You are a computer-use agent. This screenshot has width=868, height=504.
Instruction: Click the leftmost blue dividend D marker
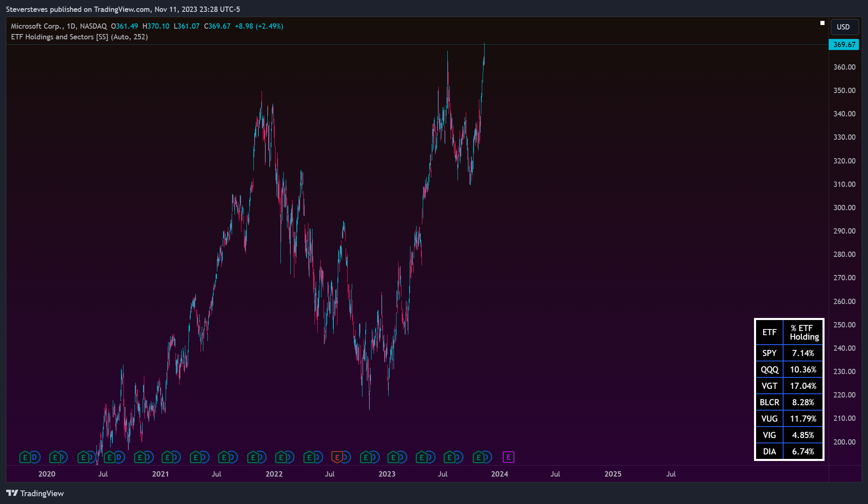tap(35, 457)
